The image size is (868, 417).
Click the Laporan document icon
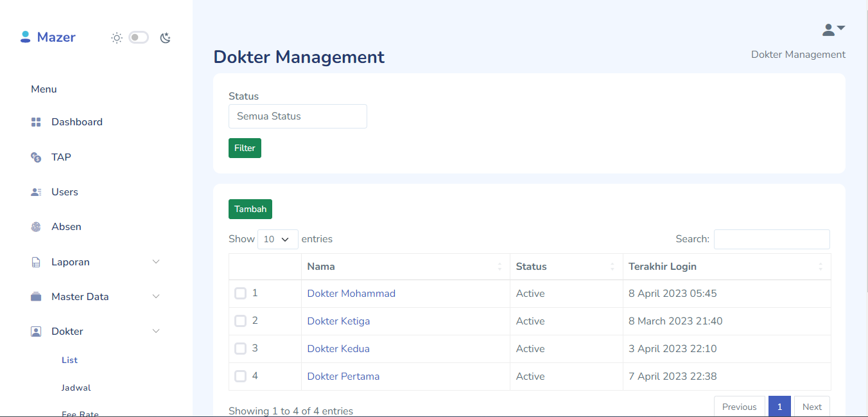(x=36, y=262)
